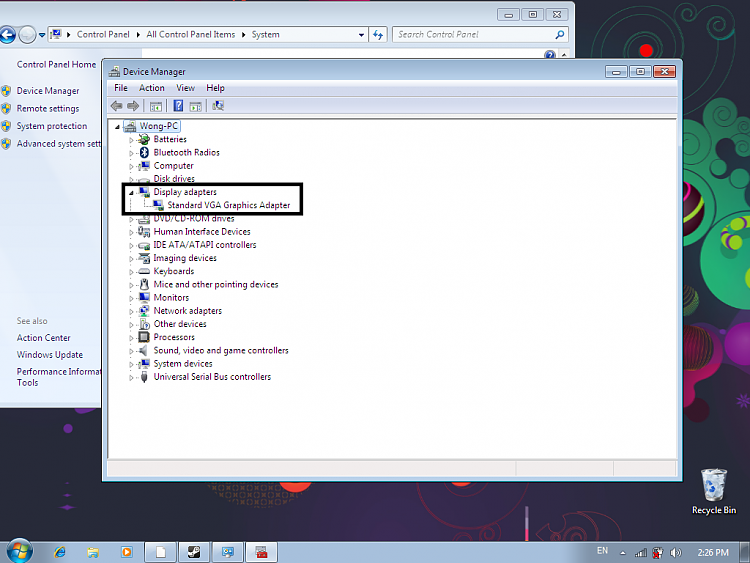This screenshot has height=563, width=750.
Task: Open the File menu
Action: click(121, 88)
